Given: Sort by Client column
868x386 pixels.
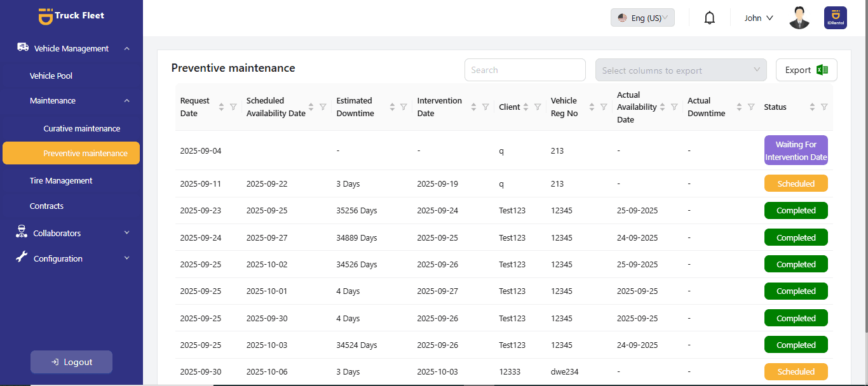Looking at the screenshot, I should click(526, 107).
